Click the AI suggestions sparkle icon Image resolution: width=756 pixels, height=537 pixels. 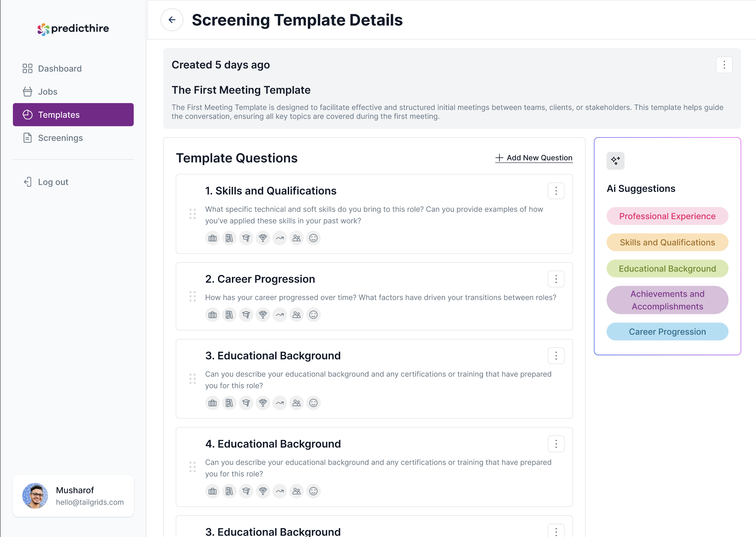[x=615, y=159]
